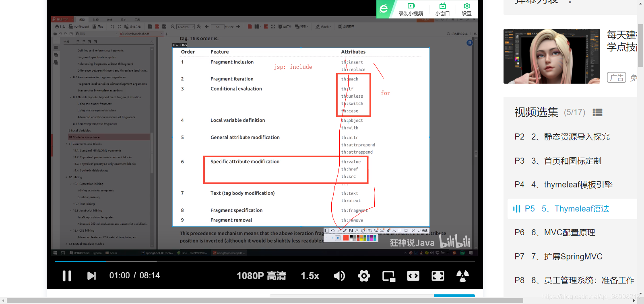Zoom in the PDF page
Screen dimensions: 644x304
(x=199, y=27)
